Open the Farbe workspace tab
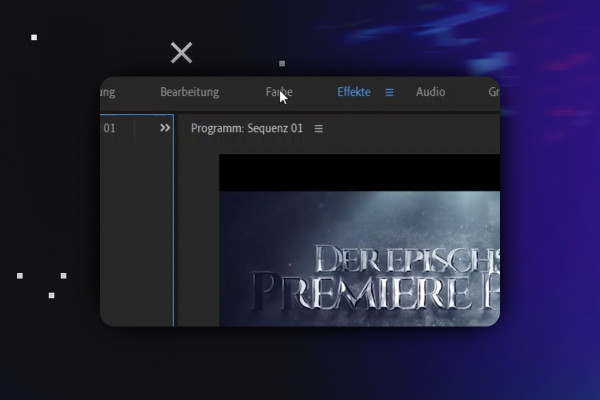 click(279, 92)
